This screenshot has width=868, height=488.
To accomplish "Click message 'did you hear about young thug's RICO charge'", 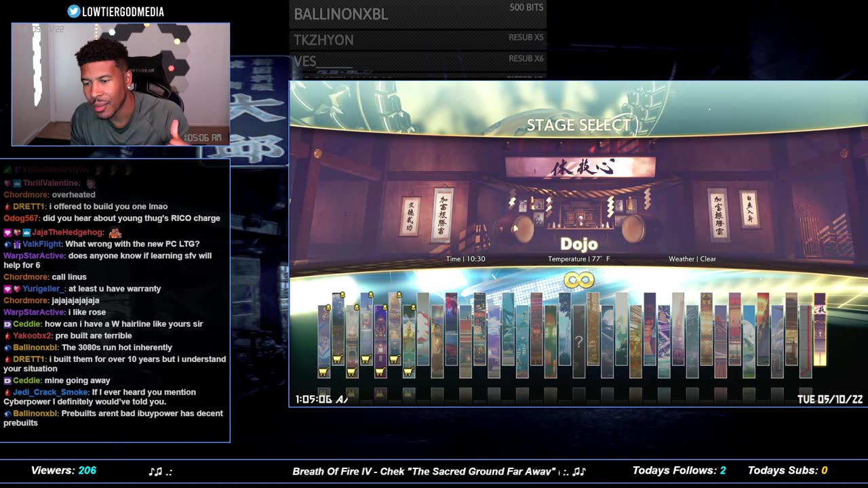I will [x=132, y=218].
